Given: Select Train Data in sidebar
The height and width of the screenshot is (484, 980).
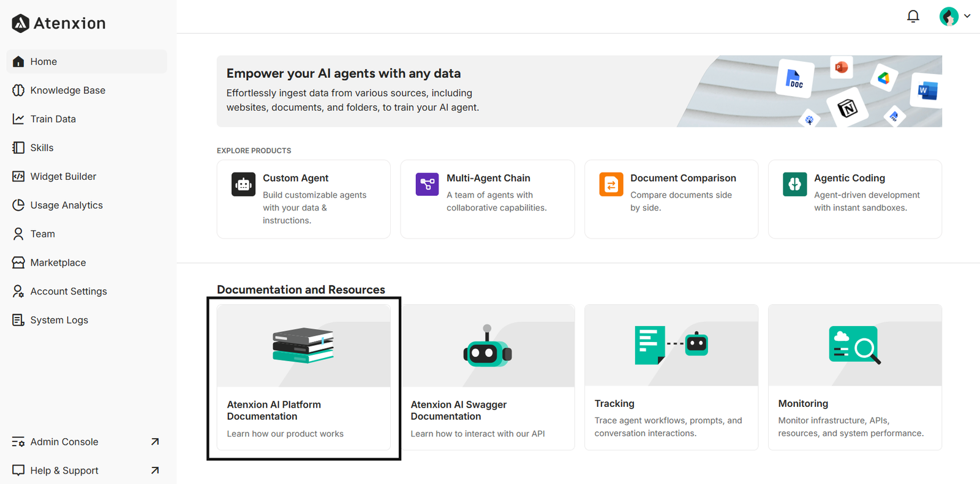Looking at the screenshot, I should (x=86, y=119).
